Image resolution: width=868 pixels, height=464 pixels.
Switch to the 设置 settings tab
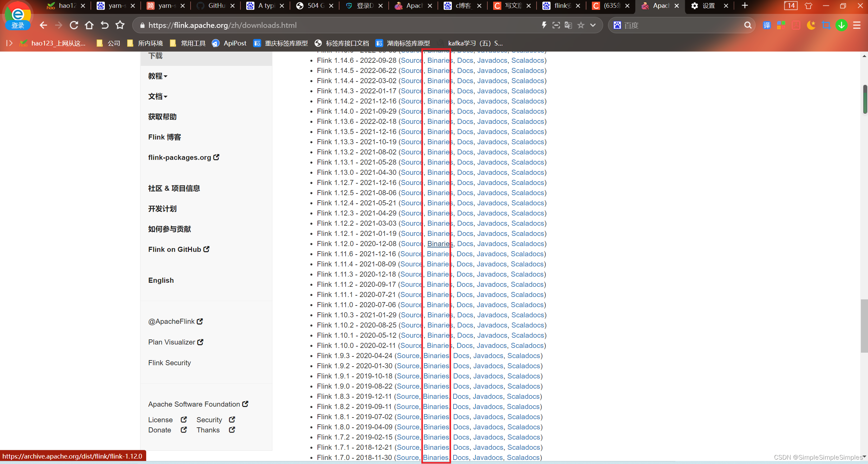click(x=708, y=5)
